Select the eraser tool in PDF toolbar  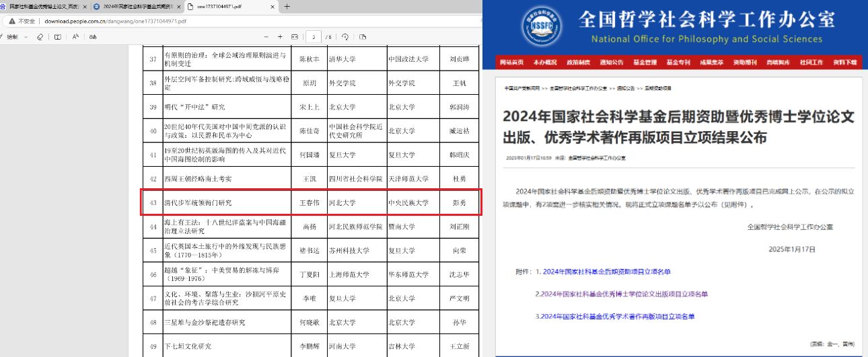click(40, 36)
